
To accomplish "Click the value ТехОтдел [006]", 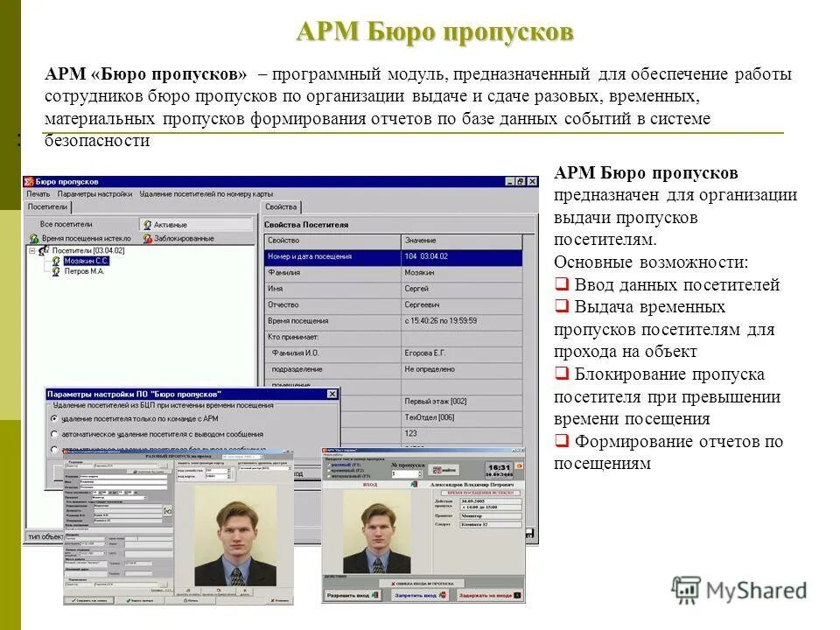I will [x=430, y=417].
